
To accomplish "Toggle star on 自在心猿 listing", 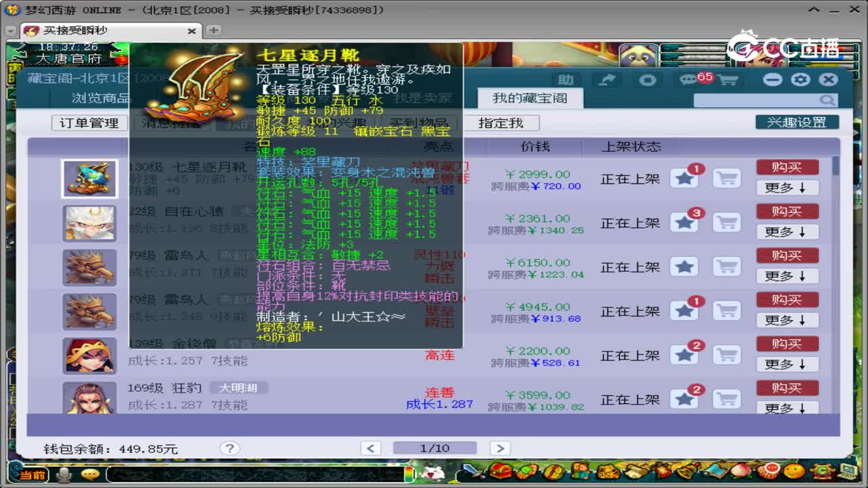I will click(685, 222).
